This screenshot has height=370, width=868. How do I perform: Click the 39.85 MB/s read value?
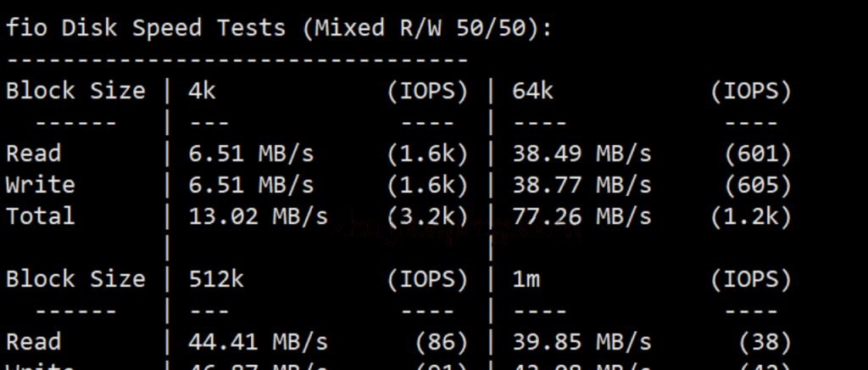click(581, 342)
